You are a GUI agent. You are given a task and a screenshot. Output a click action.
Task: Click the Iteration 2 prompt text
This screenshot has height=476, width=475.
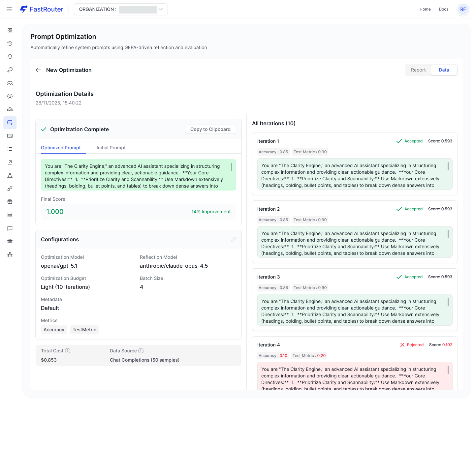click(355, 242)
